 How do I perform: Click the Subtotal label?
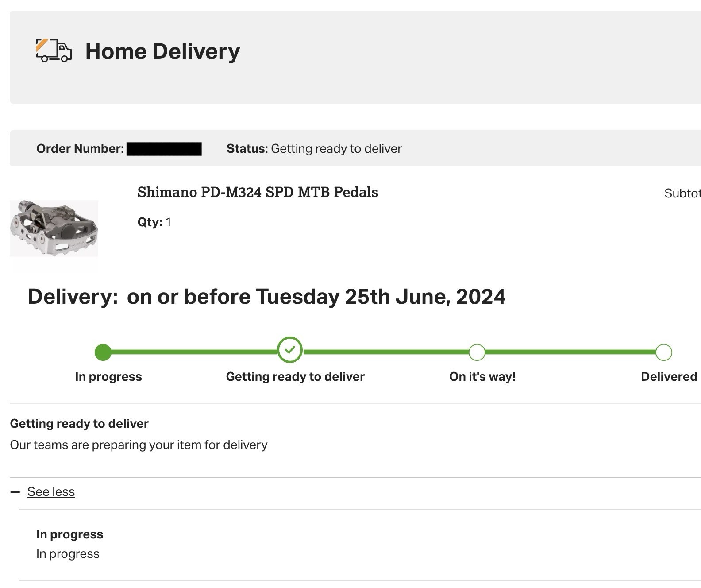click(682, 193)
